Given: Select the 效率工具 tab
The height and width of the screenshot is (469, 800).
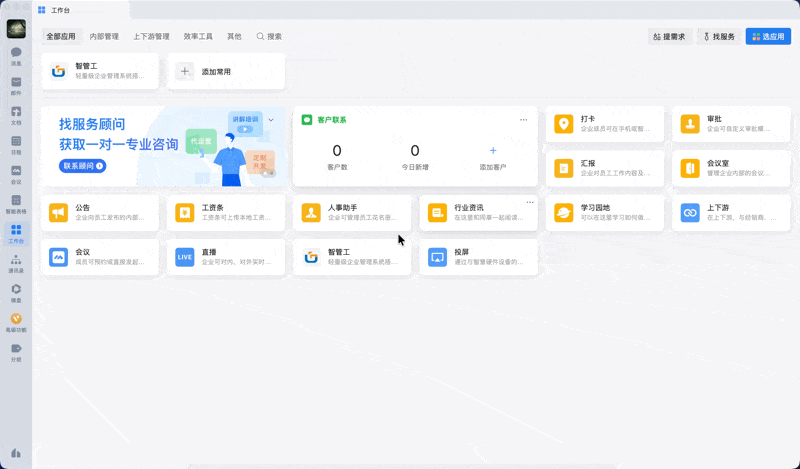Looking at the screenshot, I should coord(198,36).
